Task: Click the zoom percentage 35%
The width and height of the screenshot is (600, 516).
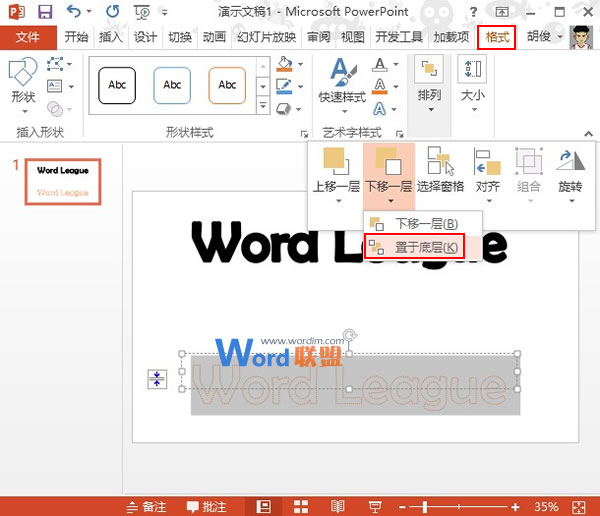Action: (546, 507)
